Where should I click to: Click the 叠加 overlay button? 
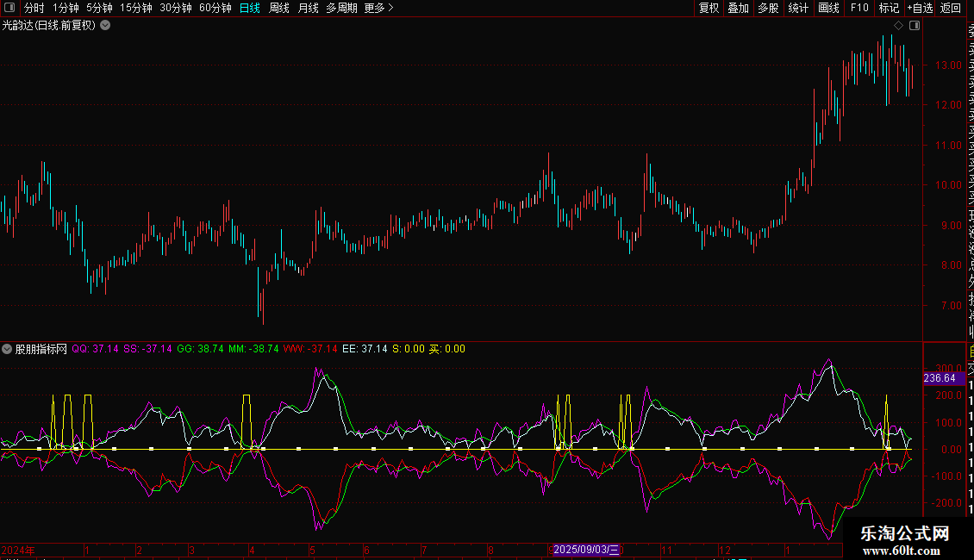pos(738,8)
